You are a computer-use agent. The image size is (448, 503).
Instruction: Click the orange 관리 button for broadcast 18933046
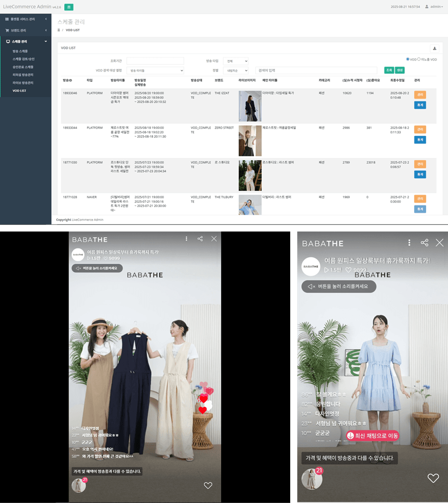coord(420,95)
